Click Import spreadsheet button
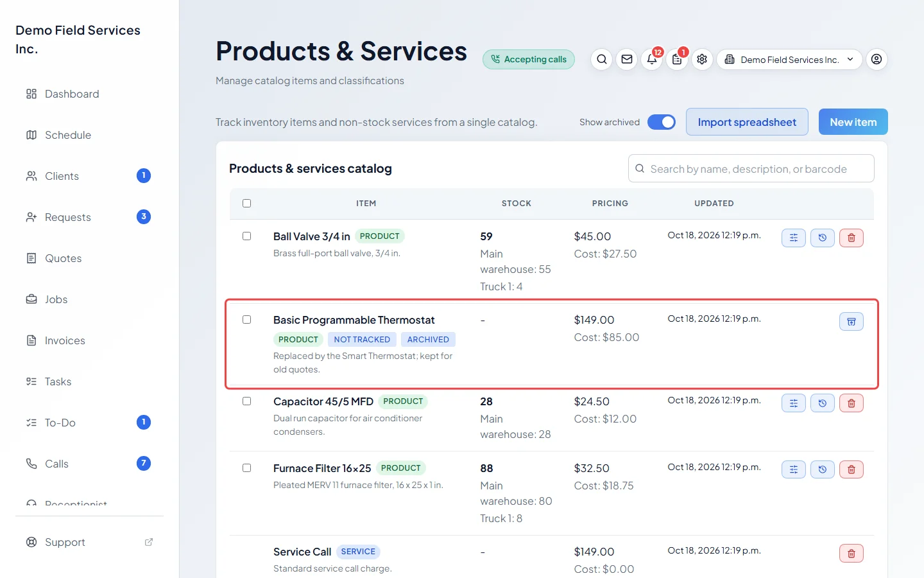 (x=747, y=122)
